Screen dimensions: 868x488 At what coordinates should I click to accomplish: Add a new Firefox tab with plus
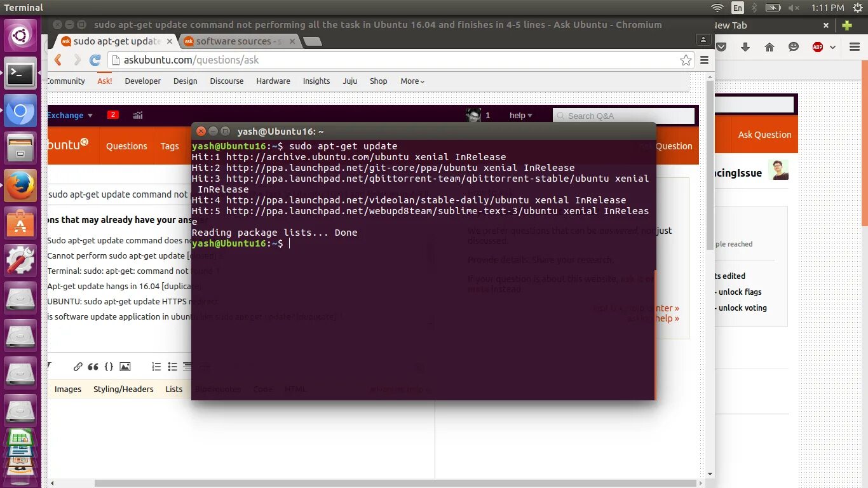847,25
